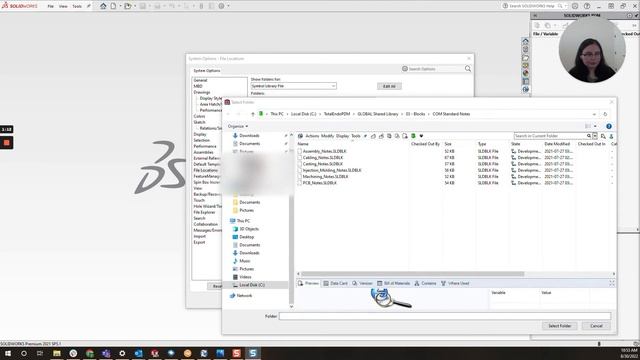
Task: Open the Tools menu in PDM vault toolbar
Action: point(356,136)
